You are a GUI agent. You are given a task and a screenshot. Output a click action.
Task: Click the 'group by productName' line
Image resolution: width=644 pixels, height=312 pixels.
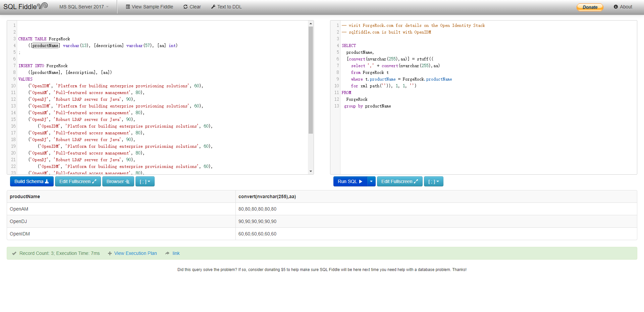[368, 106]
